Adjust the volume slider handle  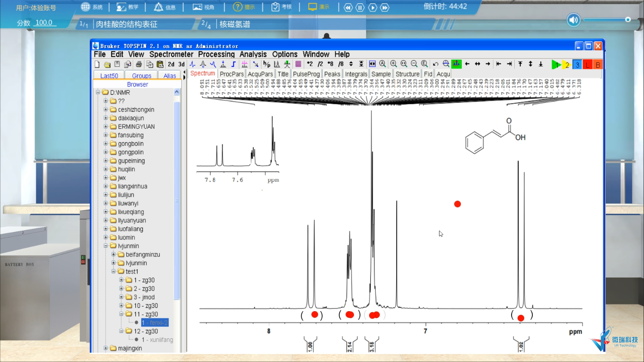(x=628, y=20)
